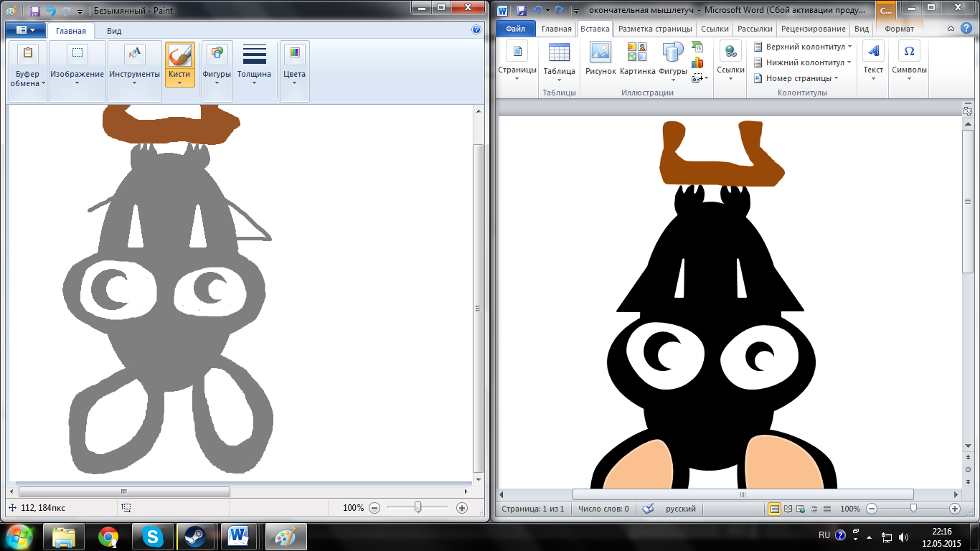Open the Текст group dropdown
The image size is (980, 551).
873,61
